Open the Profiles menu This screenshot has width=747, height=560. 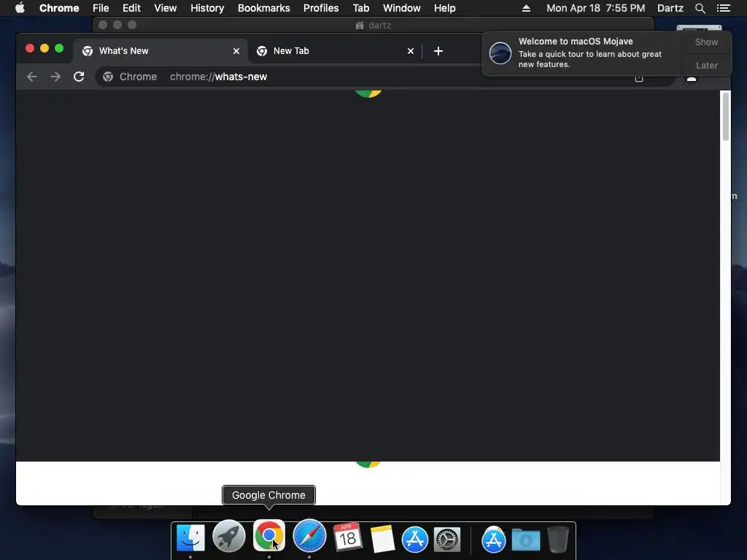[x=321, y=8]
